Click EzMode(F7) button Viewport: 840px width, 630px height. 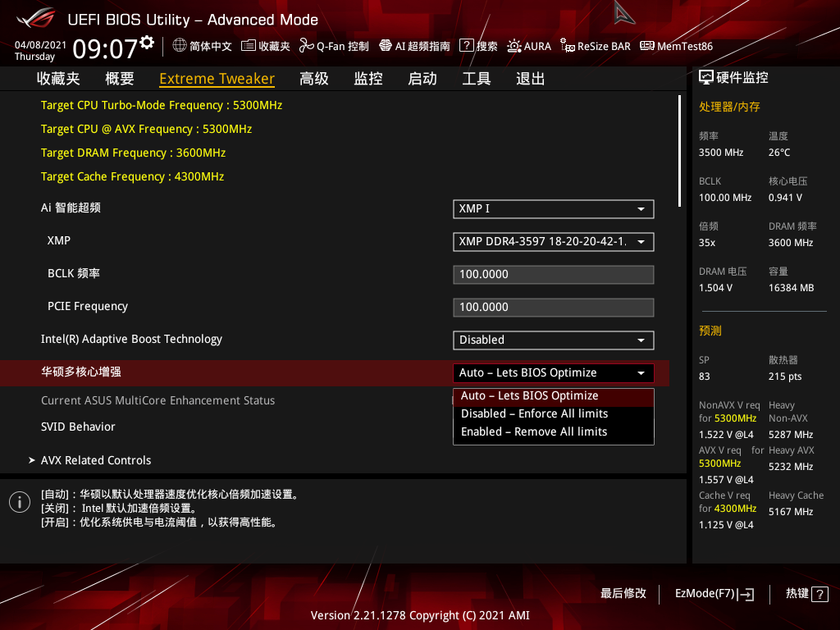point(714,593)
